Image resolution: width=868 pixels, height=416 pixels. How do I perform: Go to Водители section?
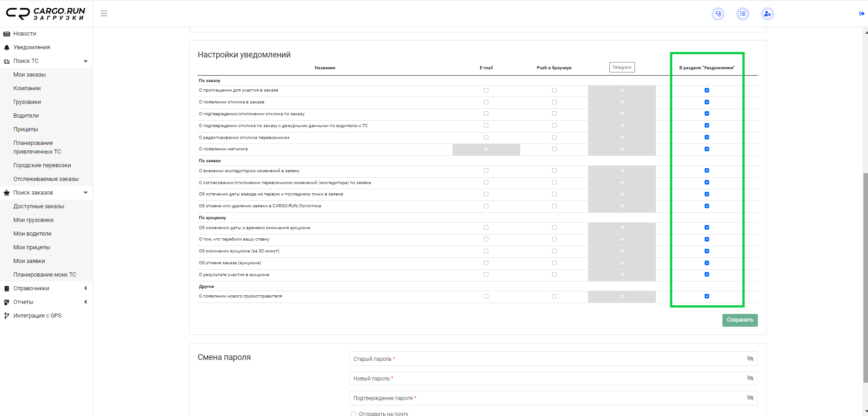26,116
